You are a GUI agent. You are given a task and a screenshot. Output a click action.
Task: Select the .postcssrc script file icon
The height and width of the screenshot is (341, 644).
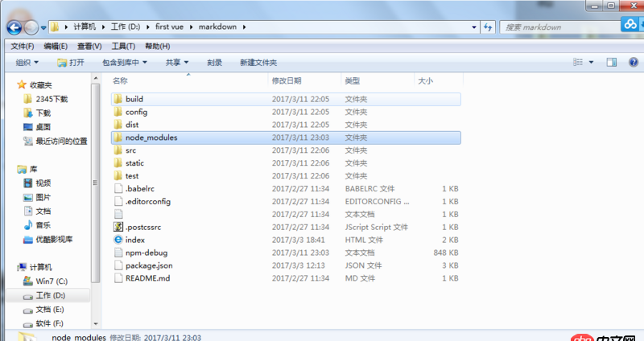tap(118, 227)
